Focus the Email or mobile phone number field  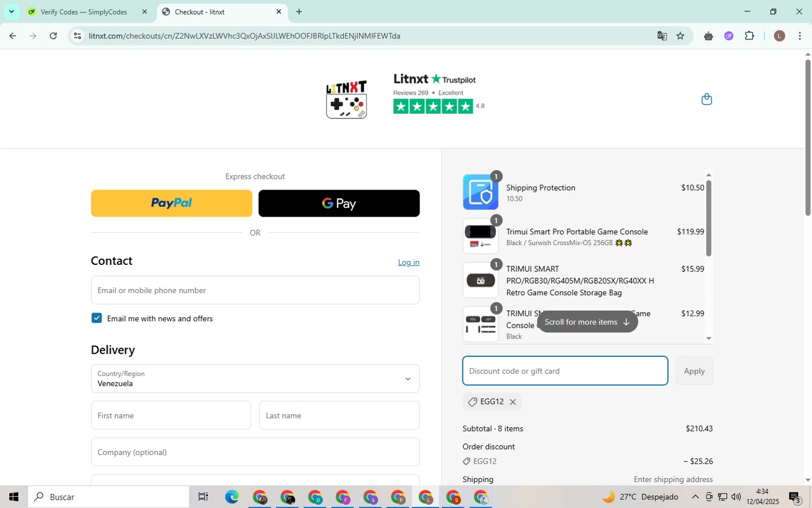(x=255, y=290)
